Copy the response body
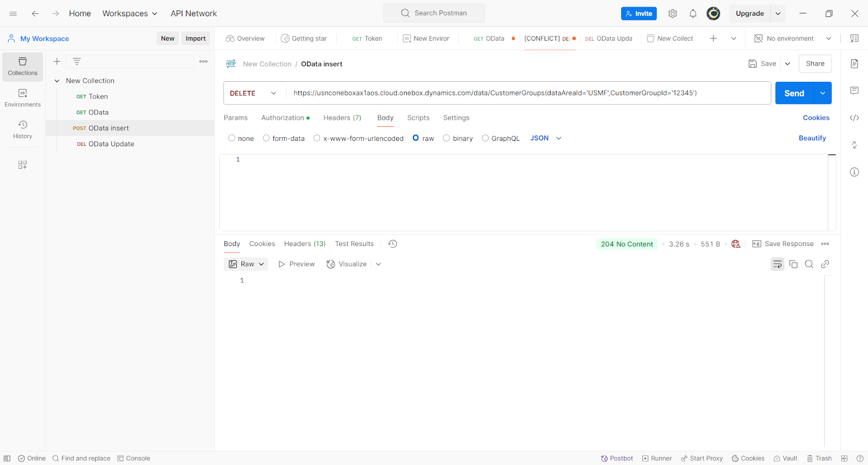Screen dimensions: 868x465 point(793,264)
